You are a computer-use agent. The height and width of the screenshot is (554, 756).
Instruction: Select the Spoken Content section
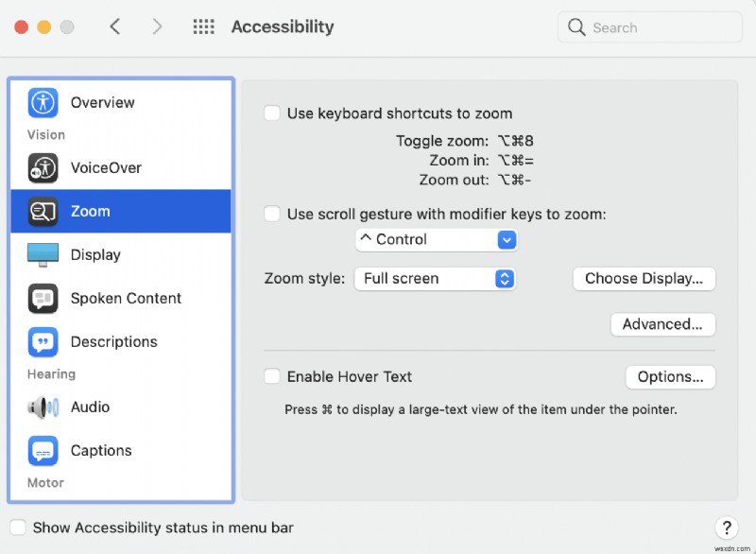42,298
